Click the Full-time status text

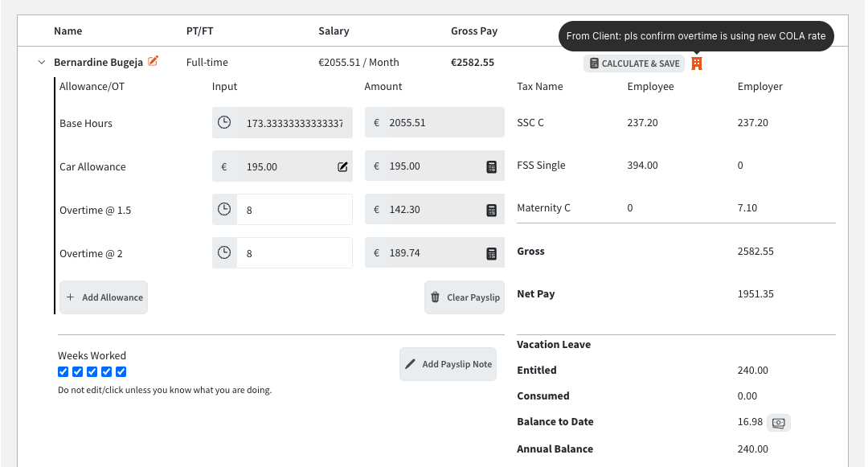point(207,63)
